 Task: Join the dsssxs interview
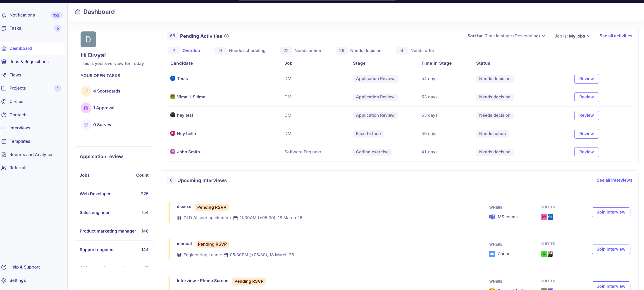click(611, 212)
